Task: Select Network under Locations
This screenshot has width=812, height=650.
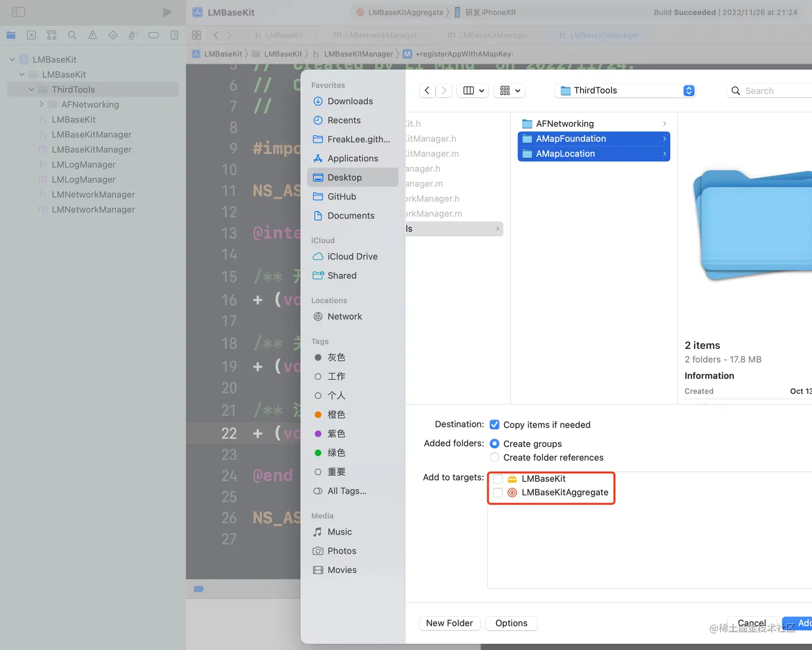Action: 352,316
